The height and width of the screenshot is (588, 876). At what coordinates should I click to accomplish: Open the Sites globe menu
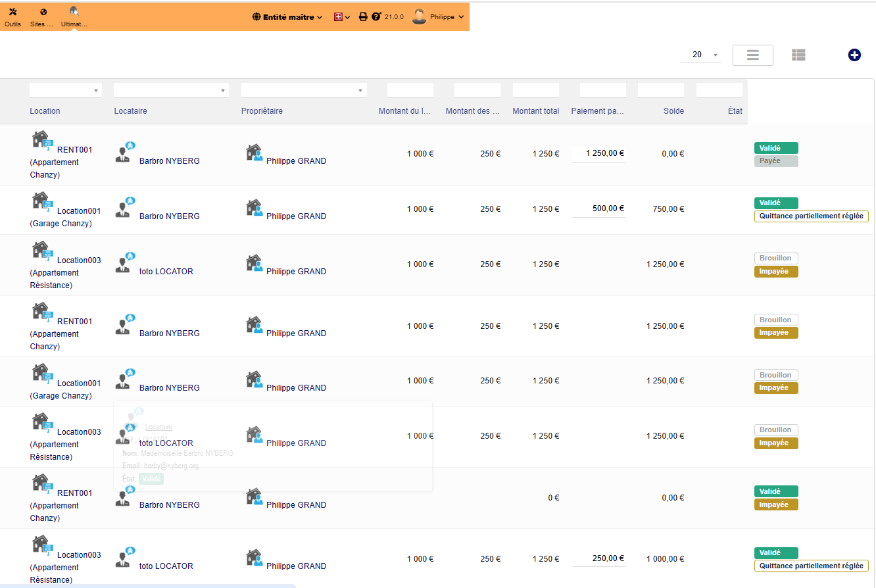(43, 17)
